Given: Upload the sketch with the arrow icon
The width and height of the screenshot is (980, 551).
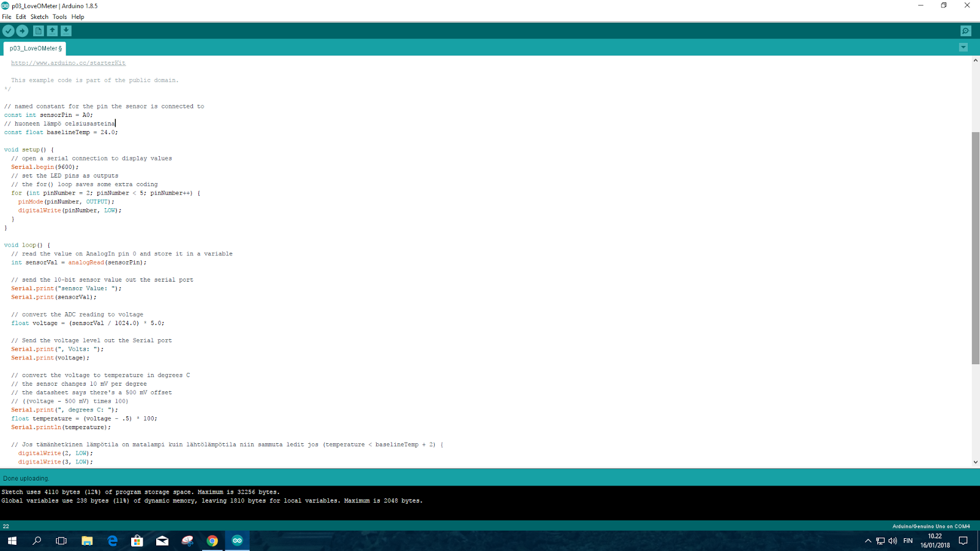Looking at the screenshot, I should coord(23,31).
